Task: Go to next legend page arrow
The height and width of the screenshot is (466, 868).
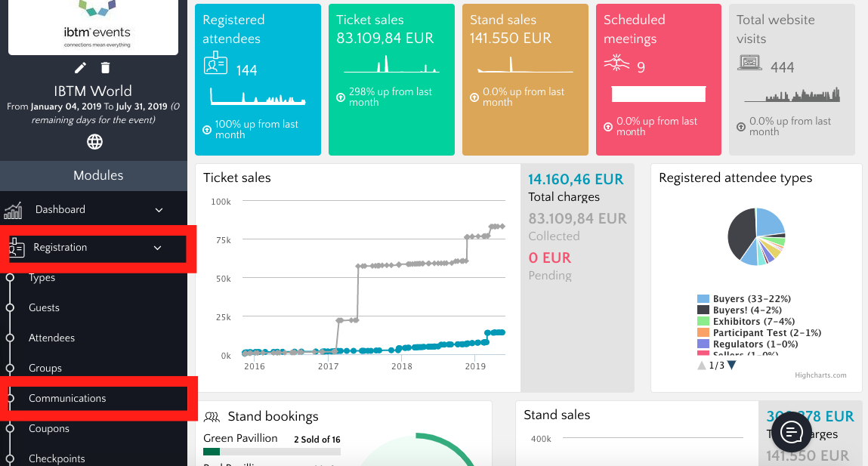Action: click(731, 366)
